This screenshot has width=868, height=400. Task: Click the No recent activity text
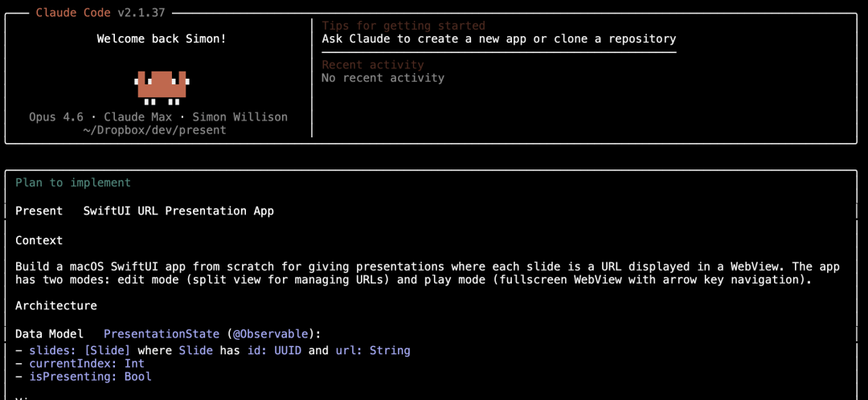(x=383, y=78)
